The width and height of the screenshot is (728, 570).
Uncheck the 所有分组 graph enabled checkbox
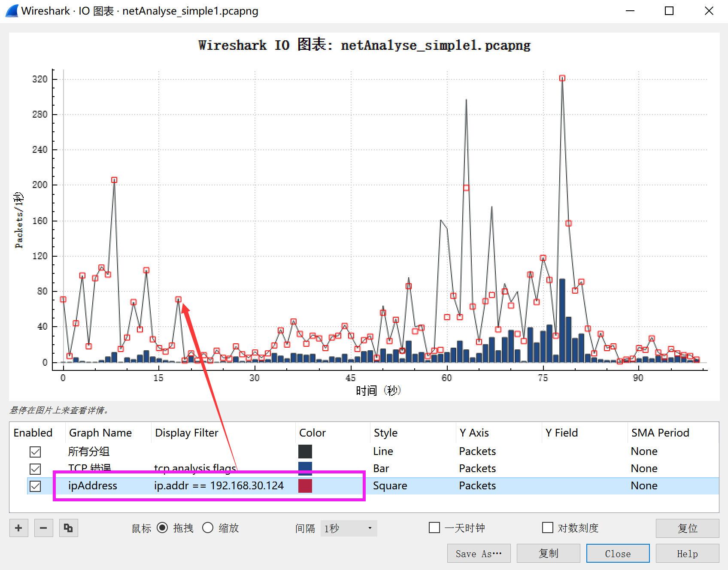(x=35, y=452)
